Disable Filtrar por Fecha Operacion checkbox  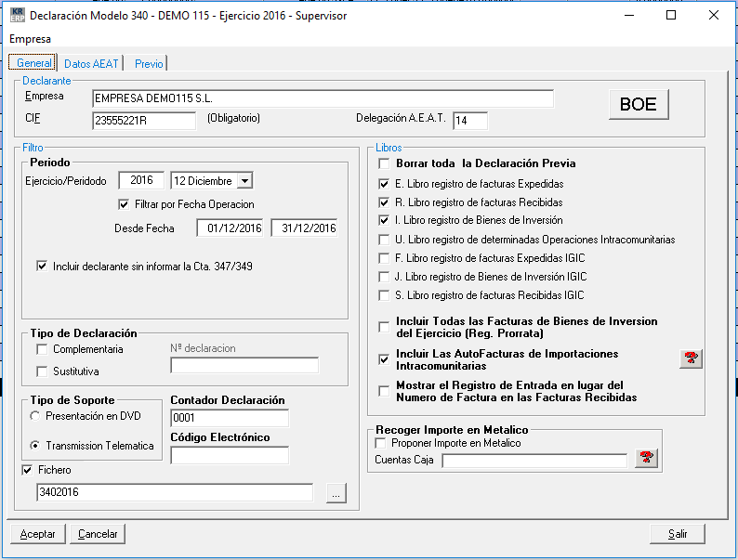tap(125, 204)
